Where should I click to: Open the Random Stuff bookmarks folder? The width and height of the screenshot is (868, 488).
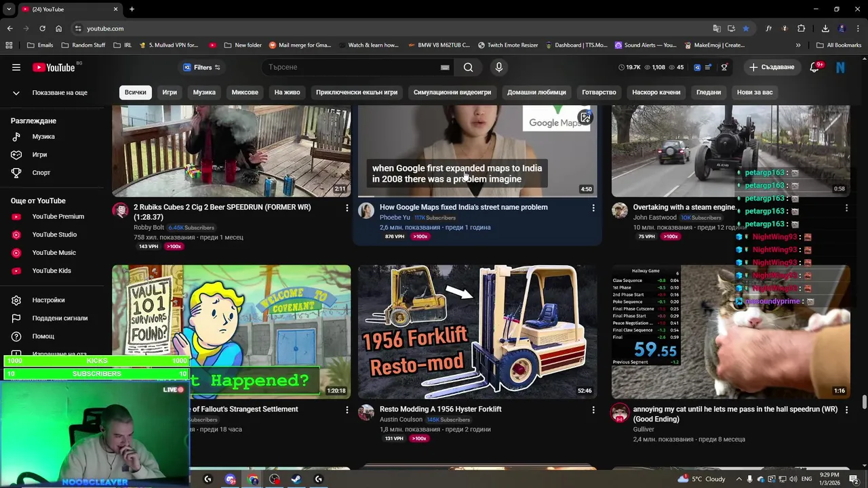click(x=83, y=45)
